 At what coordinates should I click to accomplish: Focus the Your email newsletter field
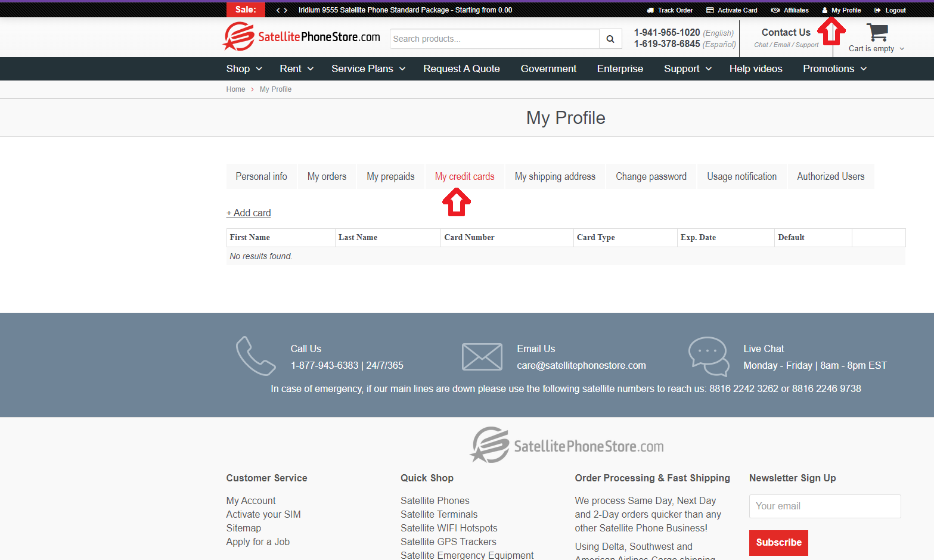pyautogui.click(x=825, y=506)
